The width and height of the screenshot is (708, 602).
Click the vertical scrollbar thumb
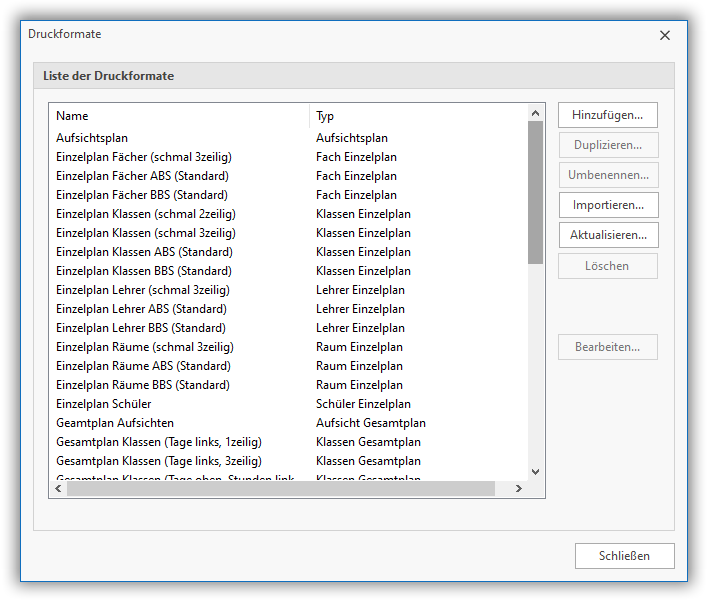coord(535,192)
